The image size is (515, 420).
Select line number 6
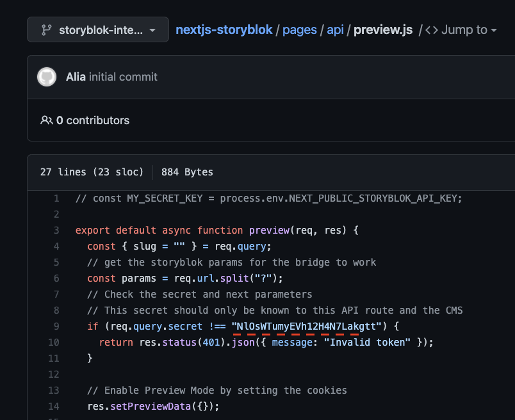pyautogui.click(x=56, y=278)
